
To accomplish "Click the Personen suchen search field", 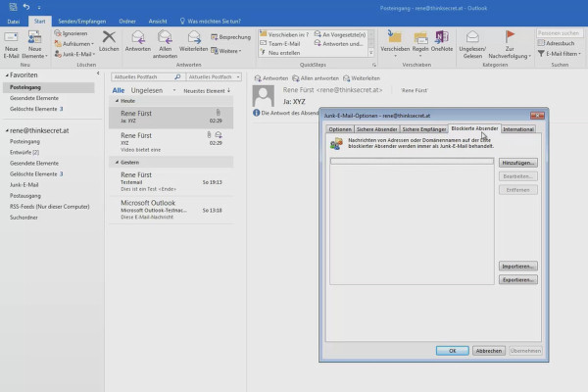I will [x=559, y=33].
